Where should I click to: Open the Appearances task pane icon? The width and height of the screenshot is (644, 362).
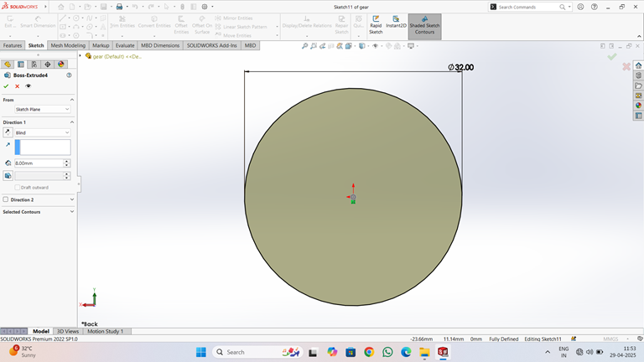[638, 106]
